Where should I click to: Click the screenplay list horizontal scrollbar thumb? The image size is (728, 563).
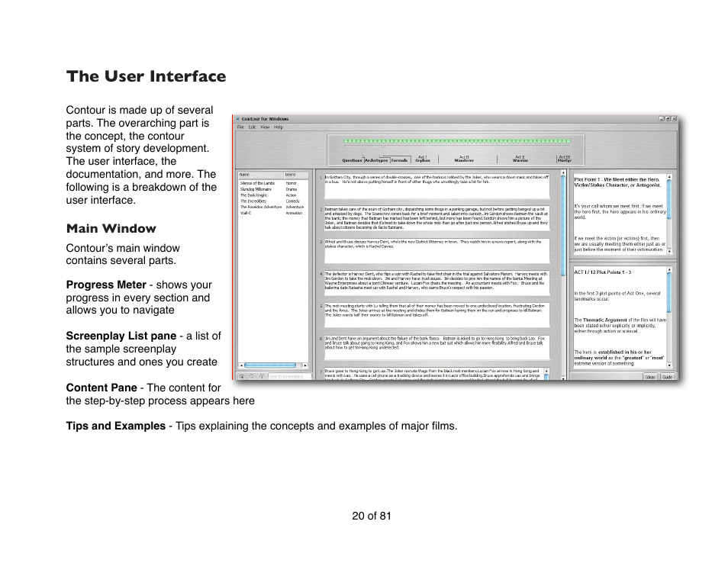[269, 365]
